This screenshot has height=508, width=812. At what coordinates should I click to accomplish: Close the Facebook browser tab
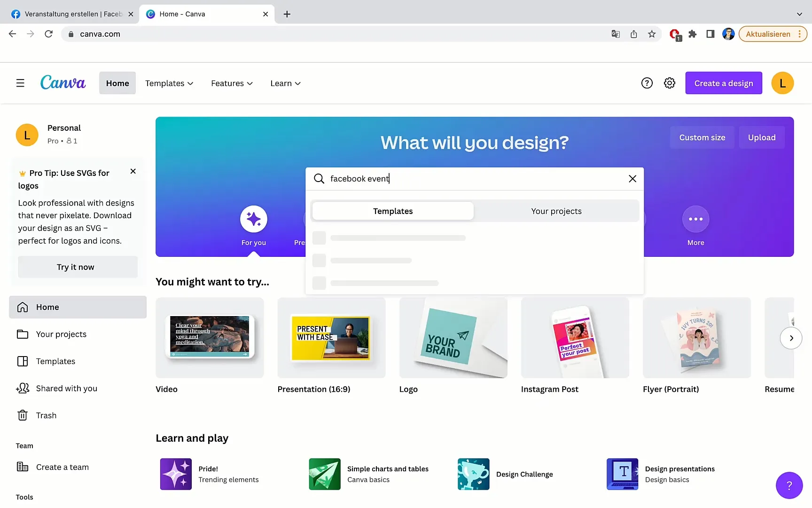pos(131,14)
